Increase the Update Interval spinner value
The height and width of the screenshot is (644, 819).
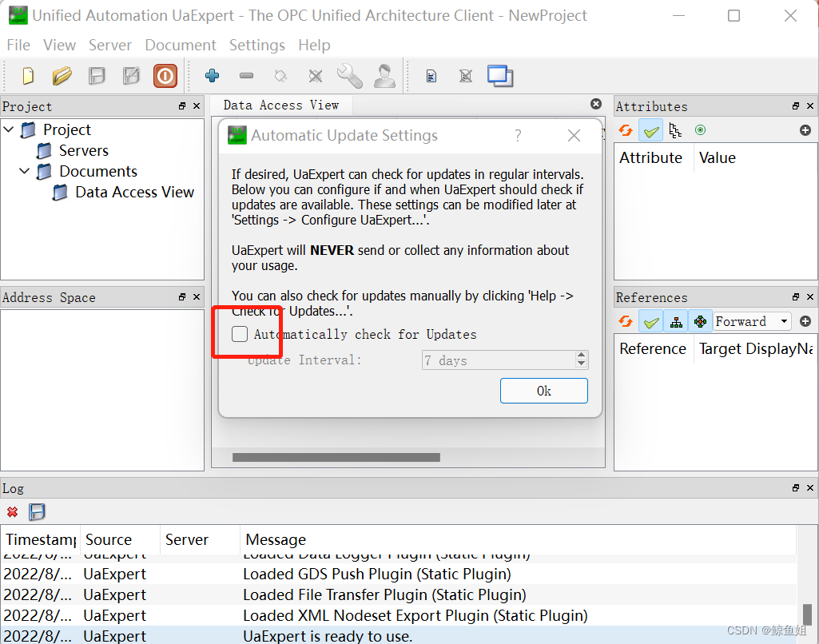pos(582,356)
